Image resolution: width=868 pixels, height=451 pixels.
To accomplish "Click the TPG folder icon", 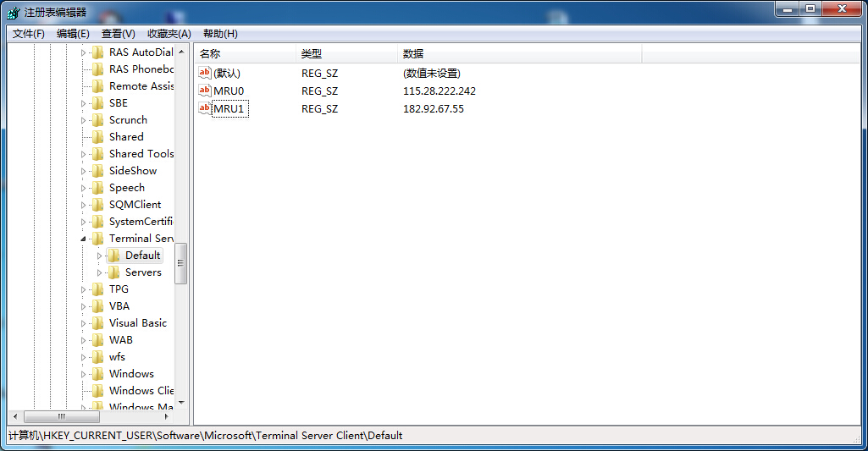I will 98,289.
